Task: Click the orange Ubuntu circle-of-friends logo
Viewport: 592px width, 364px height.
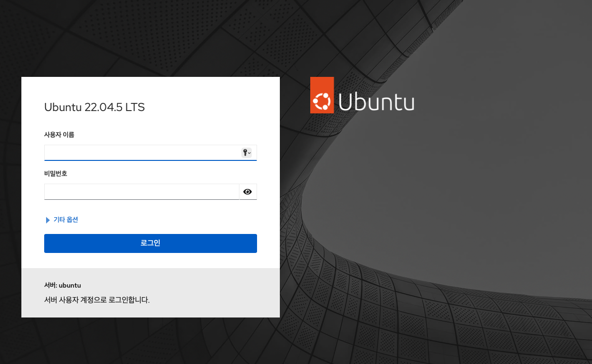Action: (322, 95)
